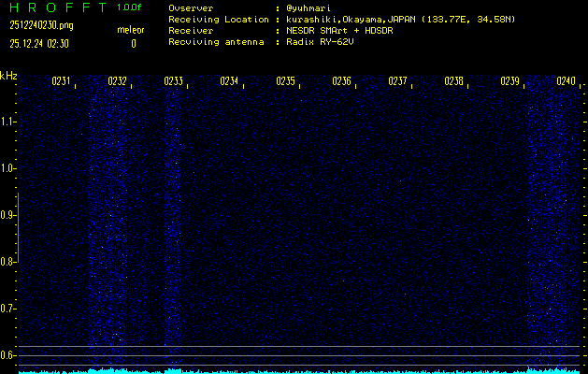Click the 1.1 frequency axis label
Viewport: 588px width, 374px height.
[x=8, y=122]
